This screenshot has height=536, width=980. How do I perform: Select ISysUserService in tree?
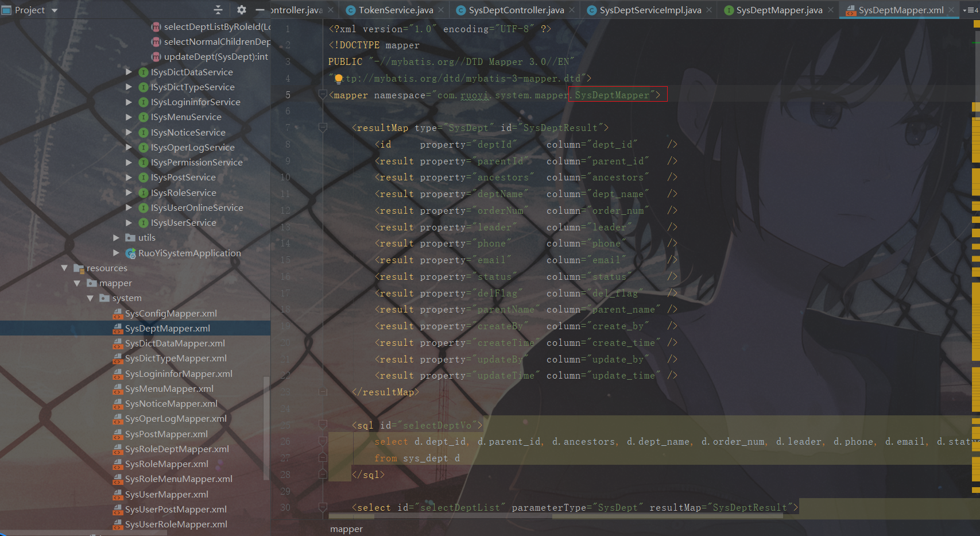point(183,222)
